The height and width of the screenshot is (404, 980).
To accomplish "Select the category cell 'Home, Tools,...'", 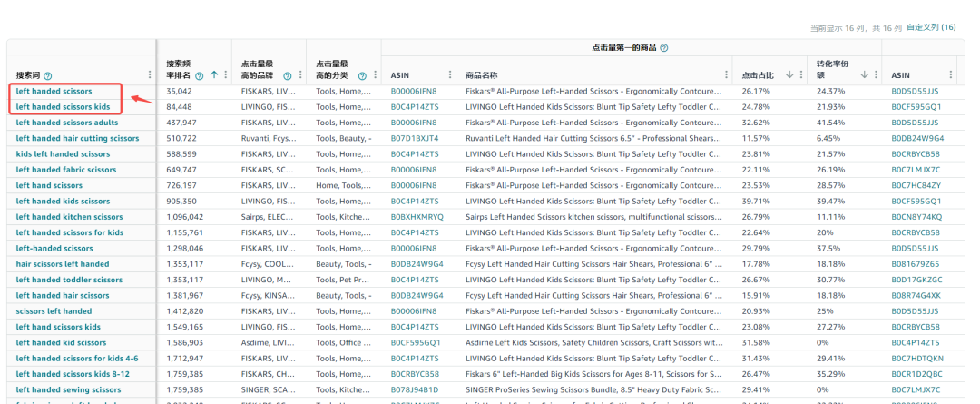I will tap(343, 186).
